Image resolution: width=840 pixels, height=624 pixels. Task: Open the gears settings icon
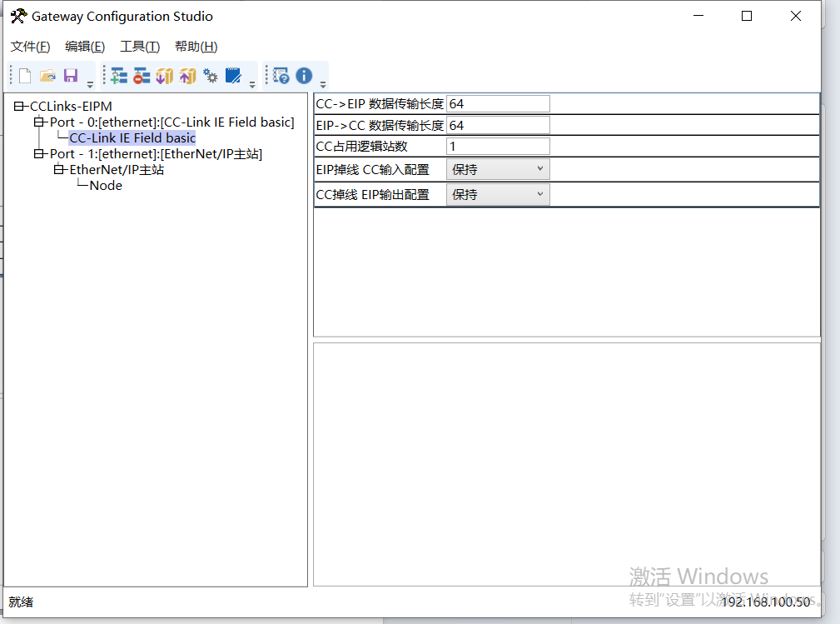tap(211, 76)
